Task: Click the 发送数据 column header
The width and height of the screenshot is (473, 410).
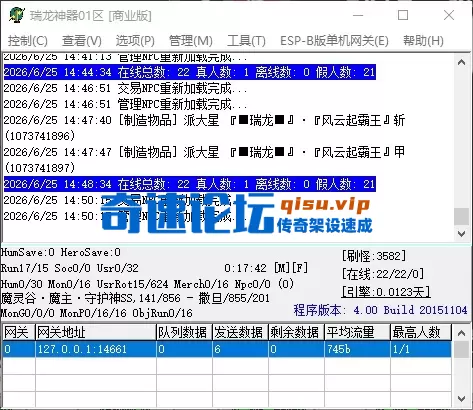Action: (x=240, y=332)
